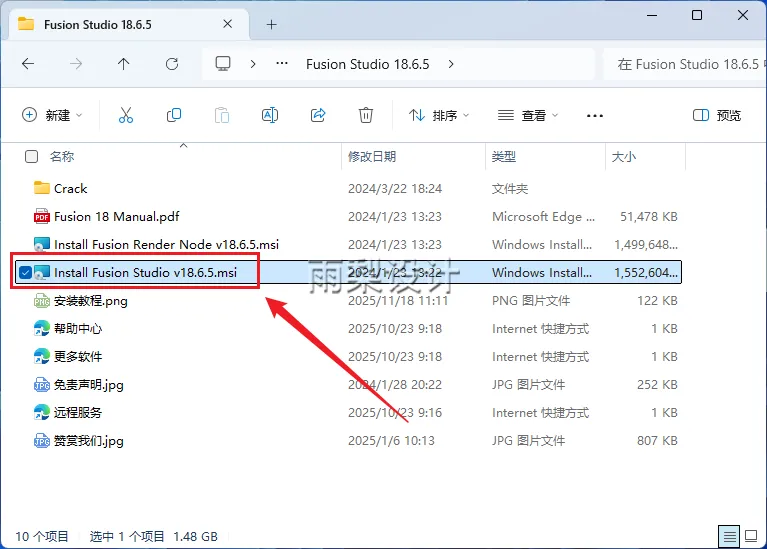Click the Delete trash can icon
This screenshot has width=767, height=549.
[x=365, y=115]
